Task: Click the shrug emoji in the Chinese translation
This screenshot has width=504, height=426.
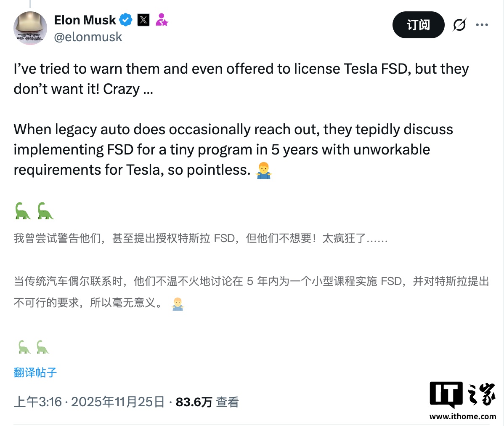Action: pyautogui.click(x=178, y=304)
